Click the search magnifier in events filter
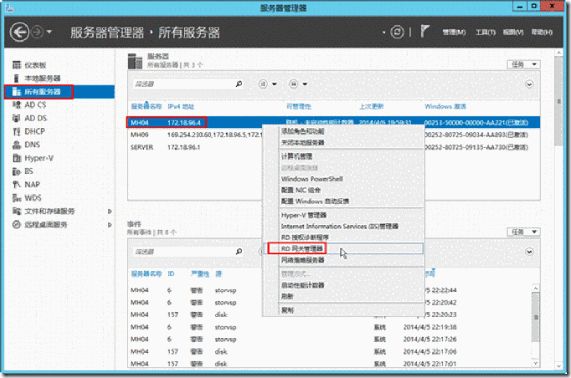The height and width of the screenshot is (378, 571). [x=239, y=252]
